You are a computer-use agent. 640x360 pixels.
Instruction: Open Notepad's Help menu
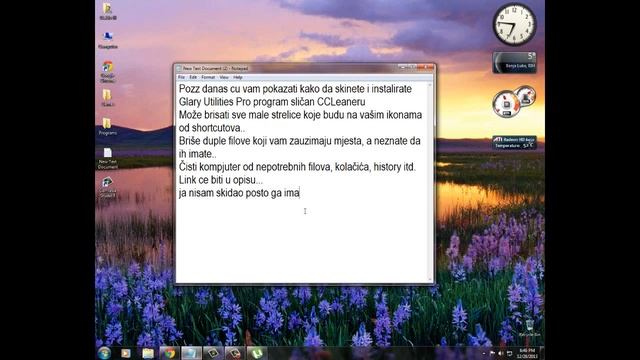(238, 77)
